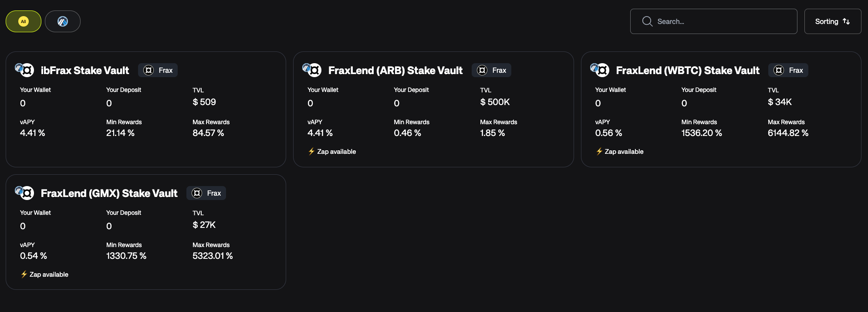Click the Zap lightning icon on ARB vault

click(311, 152)
